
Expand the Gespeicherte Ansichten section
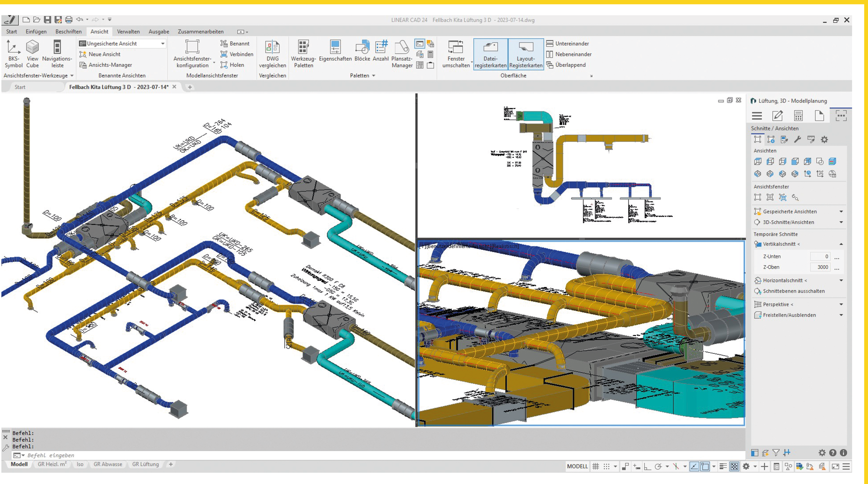(841, 212)
